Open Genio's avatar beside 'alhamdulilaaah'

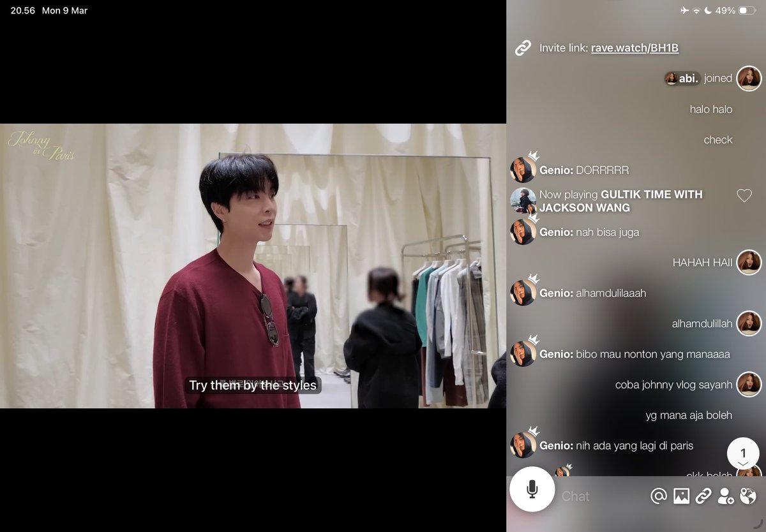click(x=523, y=293)
